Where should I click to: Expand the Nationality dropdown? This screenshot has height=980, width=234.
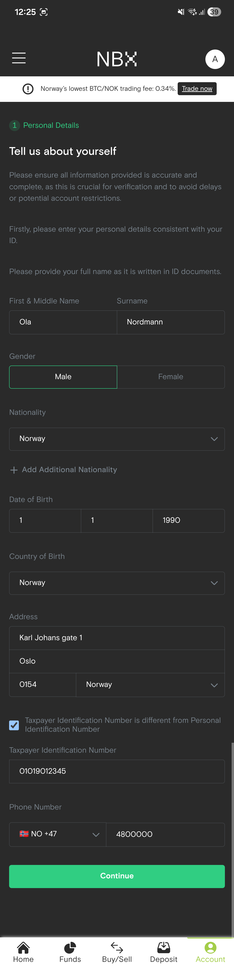117,439
